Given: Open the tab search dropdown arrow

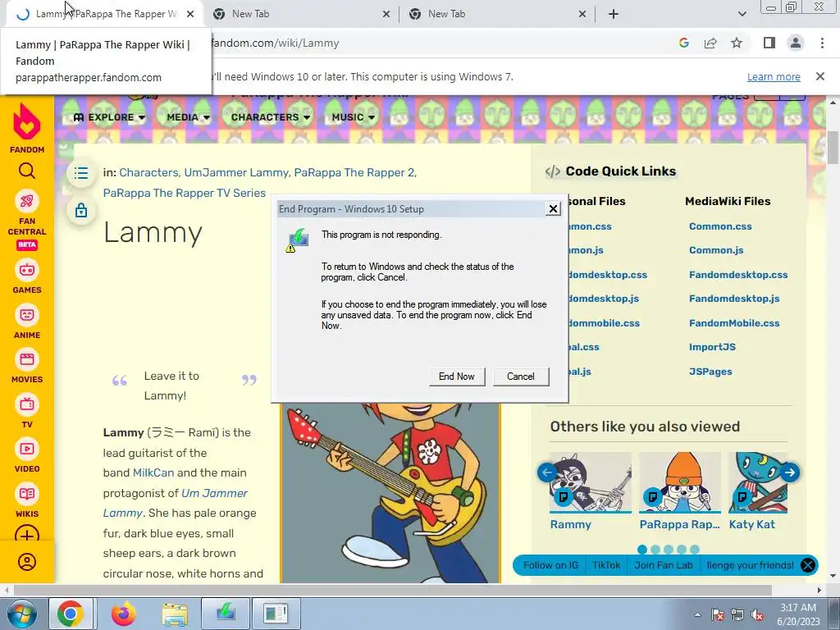Looking at the screenshot, I should [x=742, y=14].
